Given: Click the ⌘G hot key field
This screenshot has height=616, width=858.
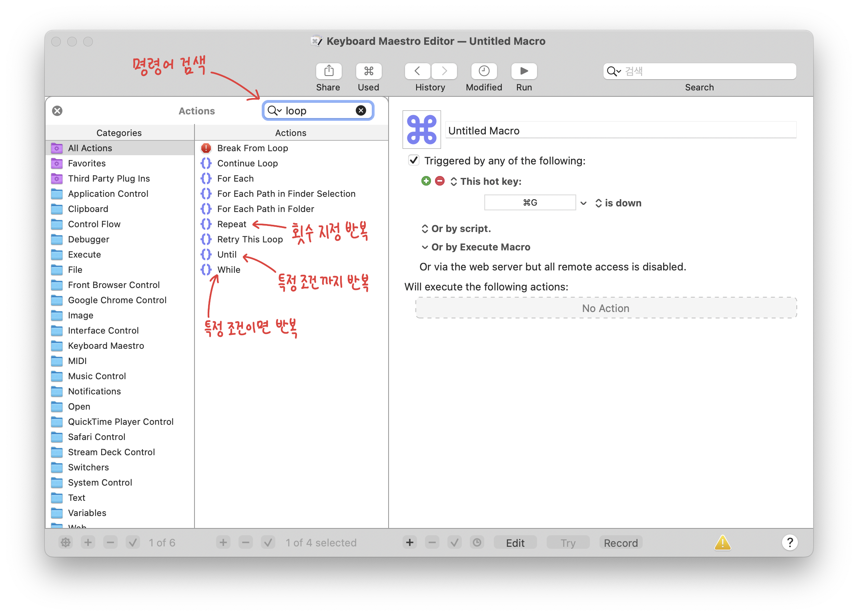Looking at the screenshot, I should [x=530, y=202].
